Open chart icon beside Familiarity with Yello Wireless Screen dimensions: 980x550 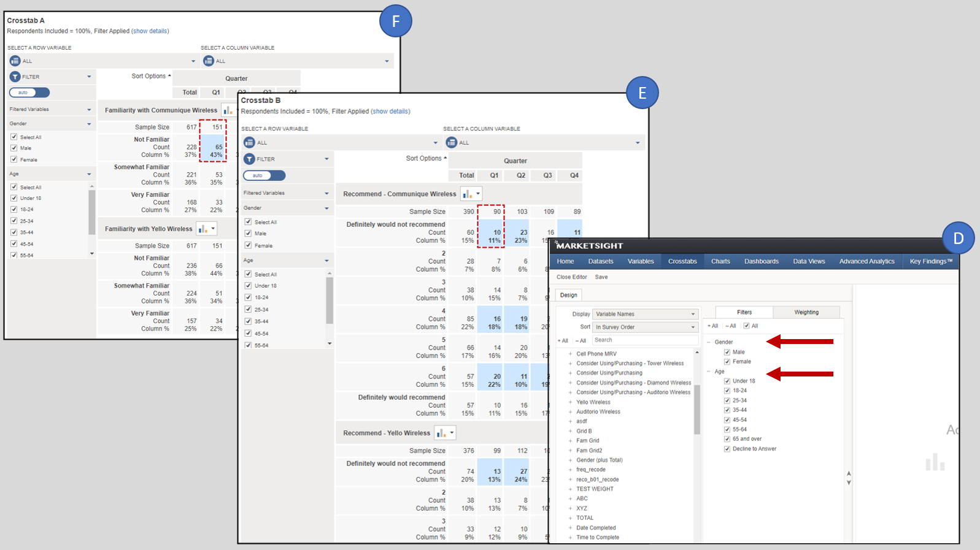(x=206, y=229)
